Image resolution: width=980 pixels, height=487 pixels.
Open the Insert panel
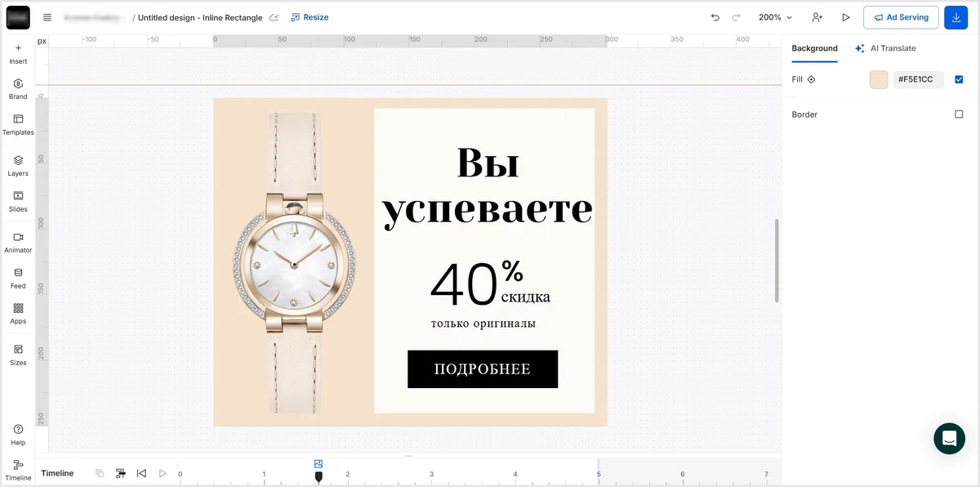pos(18,54)
